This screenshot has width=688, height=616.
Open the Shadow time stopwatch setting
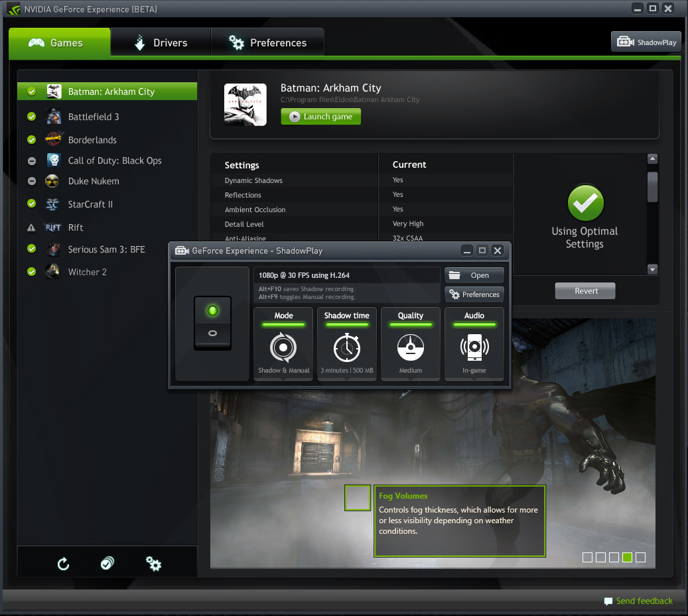point(346,343)
